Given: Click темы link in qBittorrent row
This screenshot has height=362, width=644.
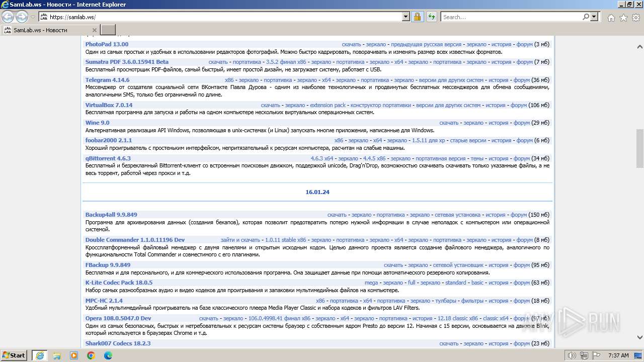Looking at the screenshot, I should (x=476, y=158).
